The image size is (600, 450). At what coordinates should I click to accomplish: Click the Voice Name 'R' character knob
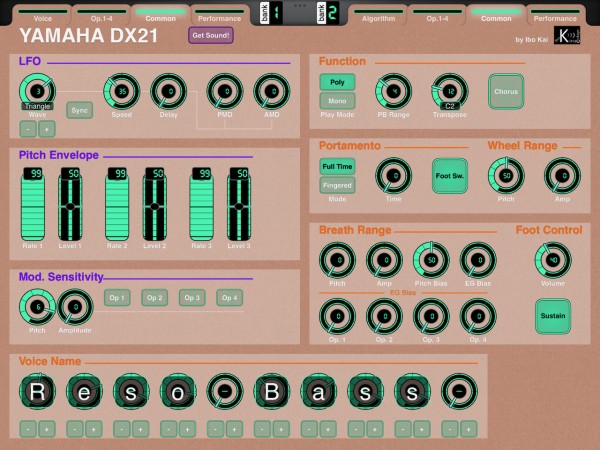pyautogui.click(x=38, y=391)
